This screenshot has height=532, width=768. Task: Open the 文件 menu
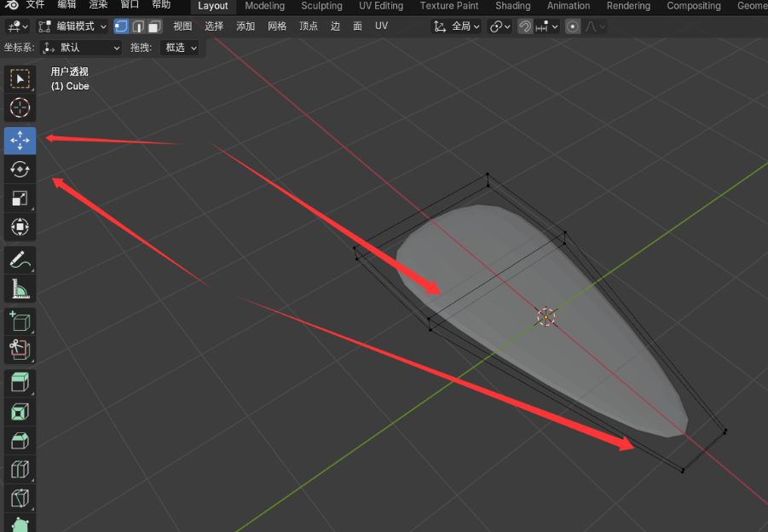point(35,5)
